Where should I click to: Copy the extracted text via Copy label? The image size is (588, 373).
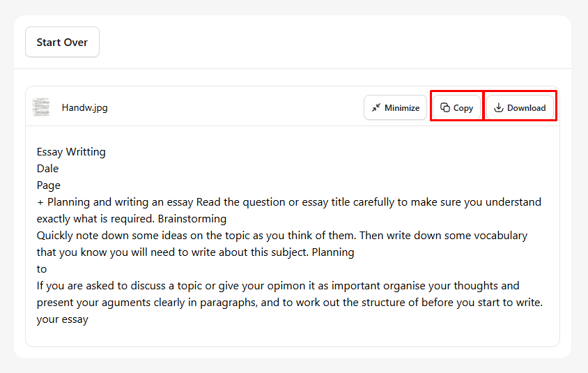point(463,108)
